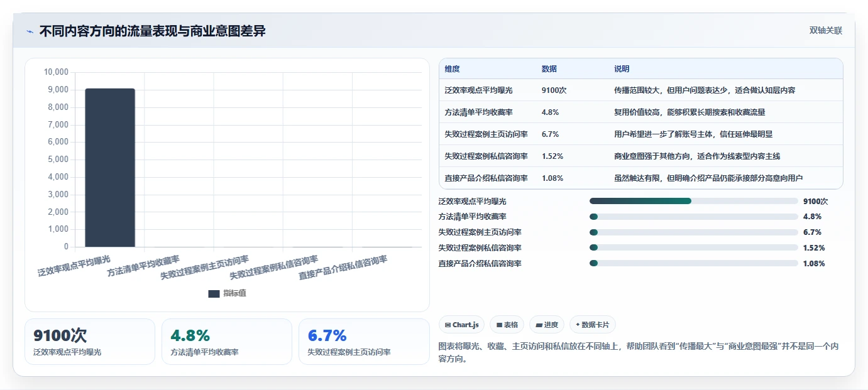Viewport: 868px width, 390px height.
Task: Click the 直接产品介绍私信咨询率 progress bar
Action: 694,263
